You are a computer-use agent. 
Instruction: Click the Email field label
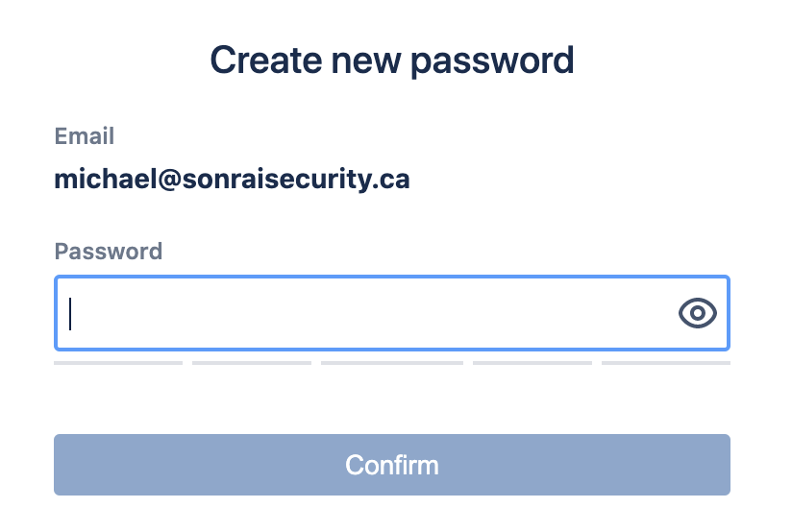85,136
